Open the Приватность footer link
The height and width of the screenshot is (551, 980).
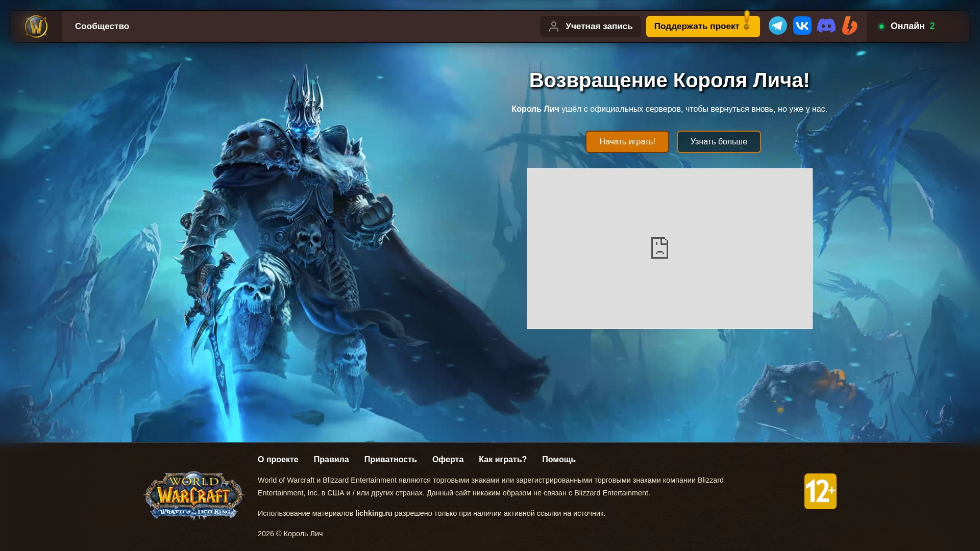(390, 460)
